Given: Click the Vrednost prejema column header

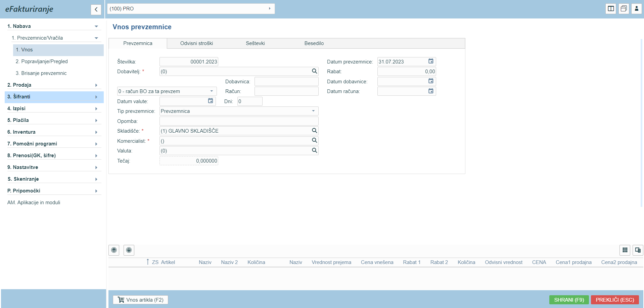Looking at the screenshot, I should coord(331,262).
